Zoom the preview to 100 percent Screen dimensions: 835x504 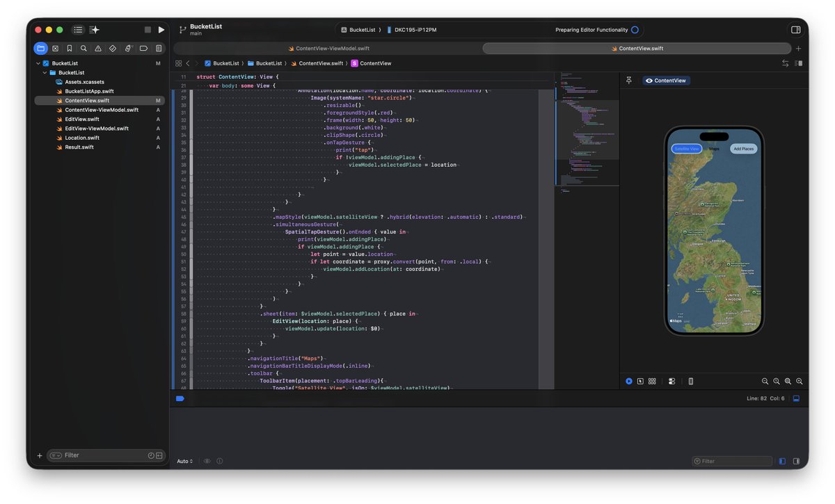(777, 381)
